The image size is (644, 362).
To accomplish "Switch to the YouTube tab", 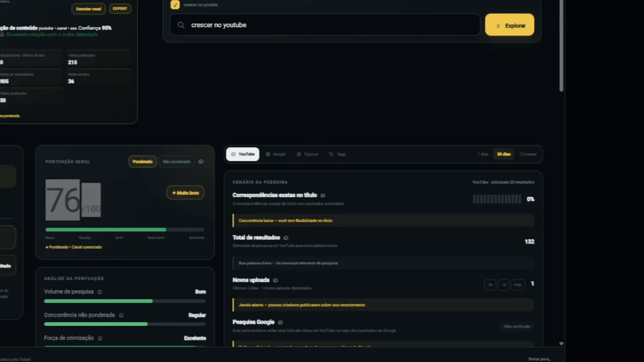I will tap(243, 154).
